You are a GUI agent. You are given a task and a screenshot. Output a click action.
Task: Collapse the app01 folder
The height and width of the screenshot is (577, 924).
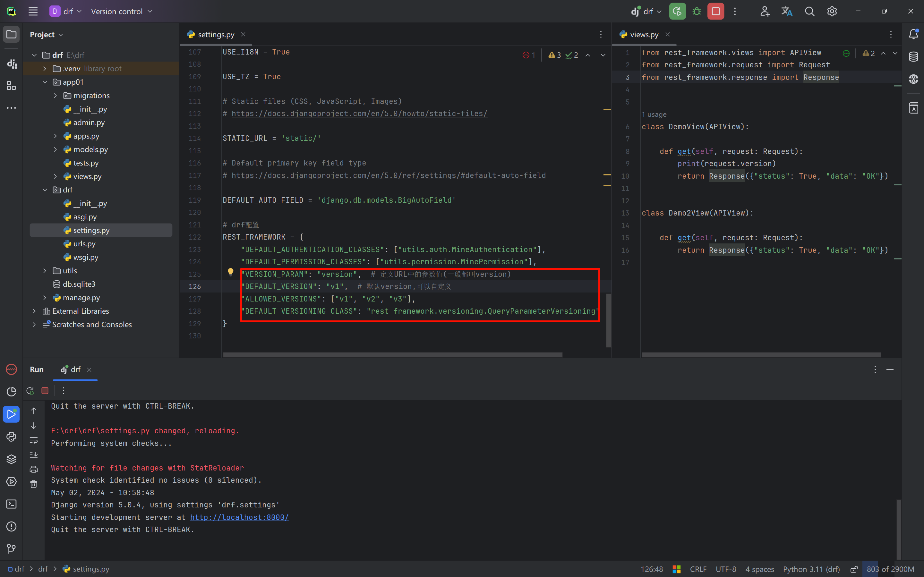coord(45,82)
